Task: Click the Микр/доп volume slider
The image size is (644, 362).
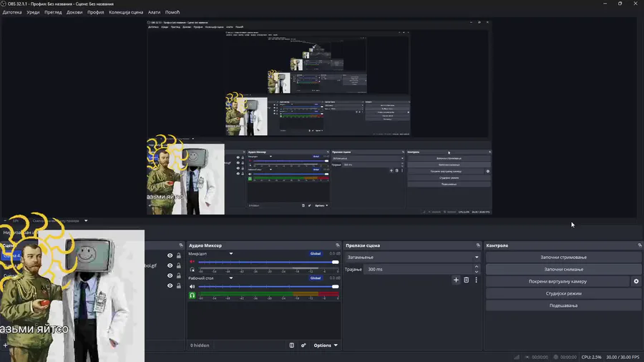Action: (268, 262)
